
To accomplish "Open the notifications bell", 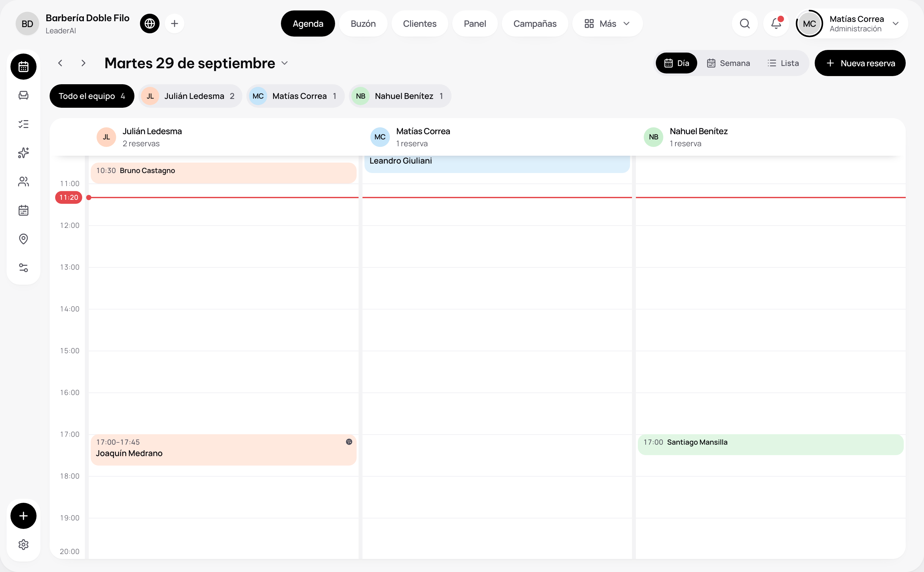I will click(776, 24).
